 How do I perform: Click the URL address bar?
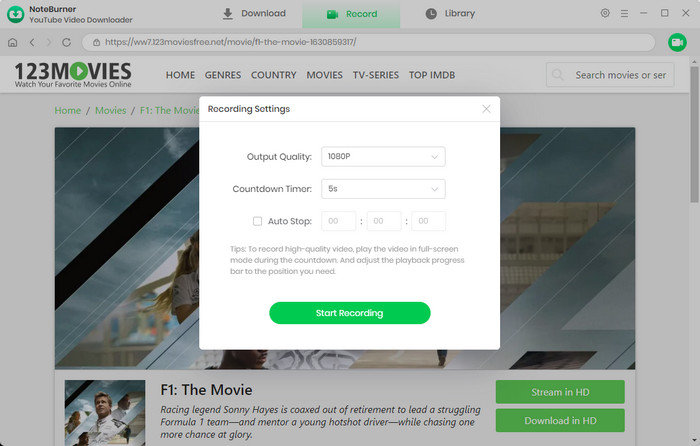[368, 42]
